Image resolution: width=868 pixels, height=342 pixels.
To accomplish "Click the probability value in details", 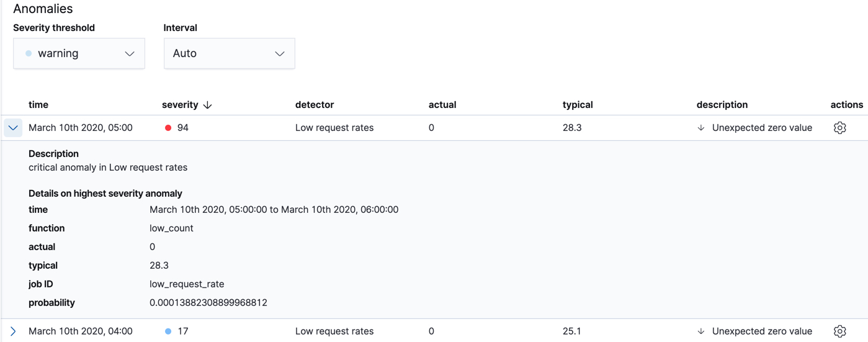I will tap(208, 303).
